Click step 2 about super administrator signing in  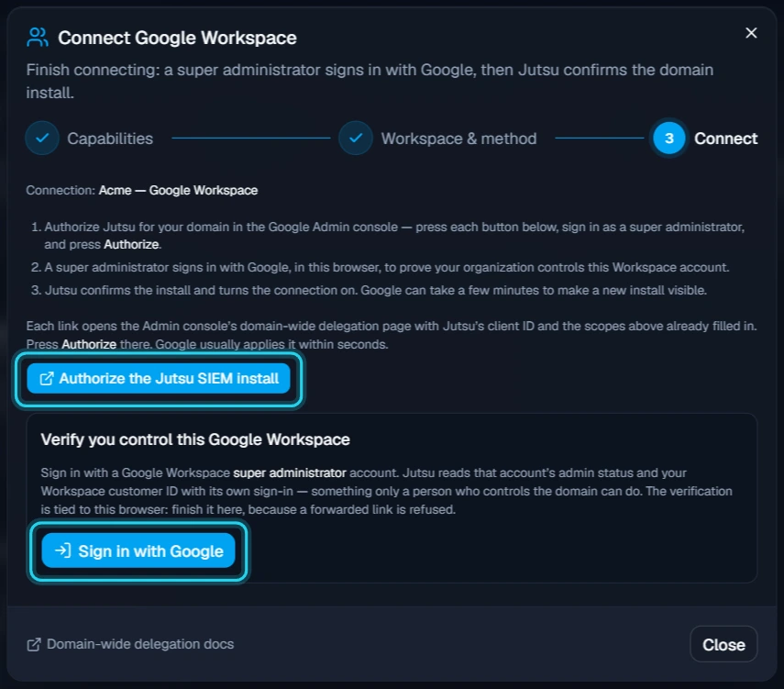tap(380, 268)
